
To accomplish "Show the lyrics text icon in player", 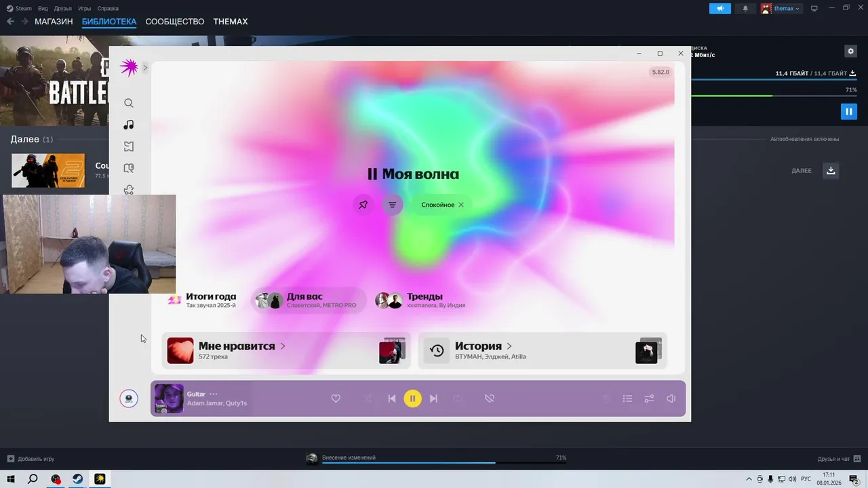I will coord(607,399).
